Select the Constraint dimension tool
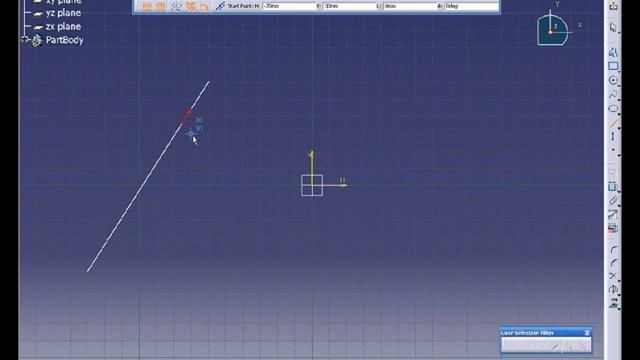 click(x=613, y=200)
